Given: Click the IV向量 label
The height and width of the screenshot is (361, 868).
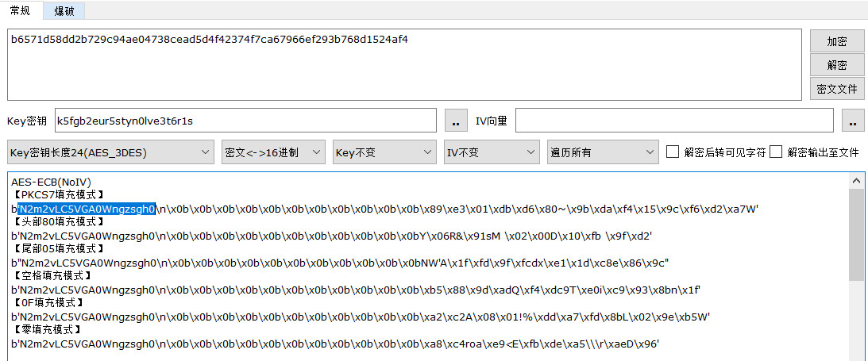Looking at the screenshot, I should [492, 121].
